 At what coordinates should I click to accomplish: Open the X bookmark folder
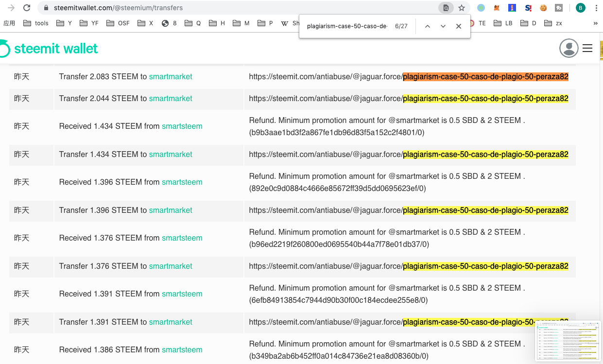click(145, 23)
